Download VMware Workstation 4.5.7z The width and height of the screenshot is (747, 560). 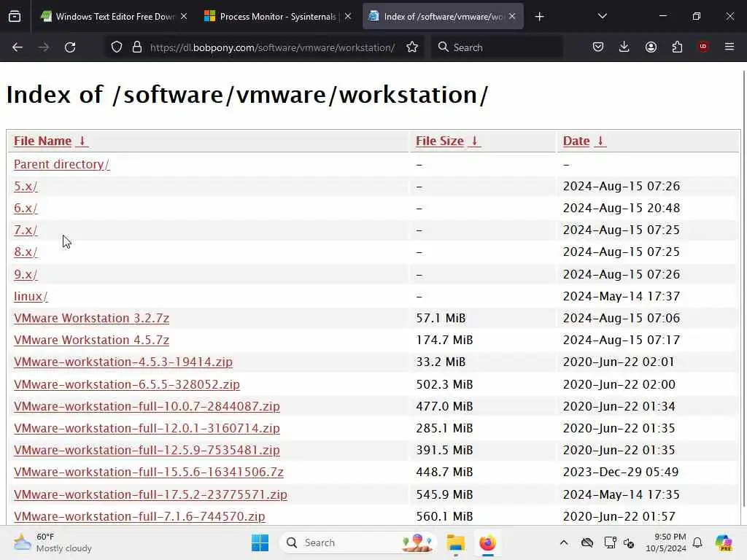[x=91, y=340]
